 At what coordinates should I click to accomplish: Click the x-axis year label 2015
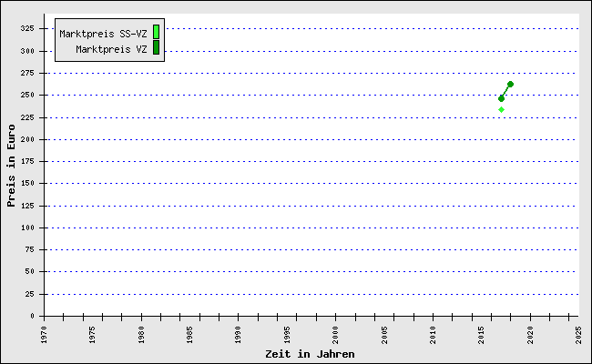[482, 335]
